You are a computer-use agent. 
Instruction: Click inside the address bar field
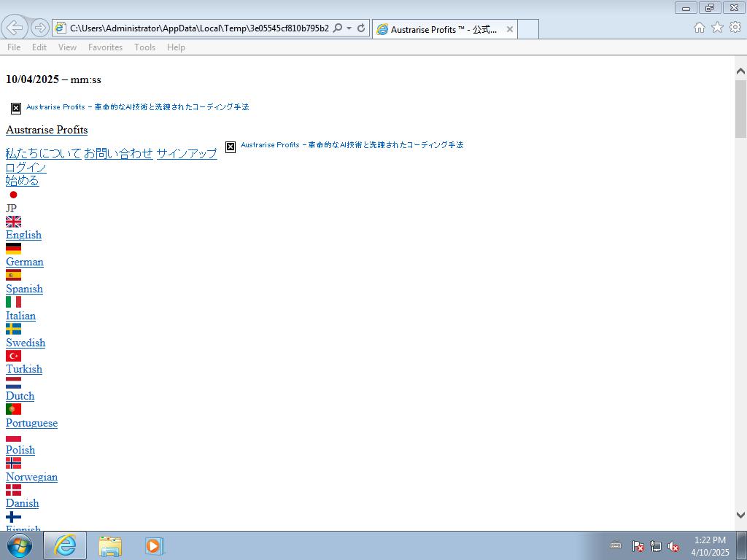(199, 28)
